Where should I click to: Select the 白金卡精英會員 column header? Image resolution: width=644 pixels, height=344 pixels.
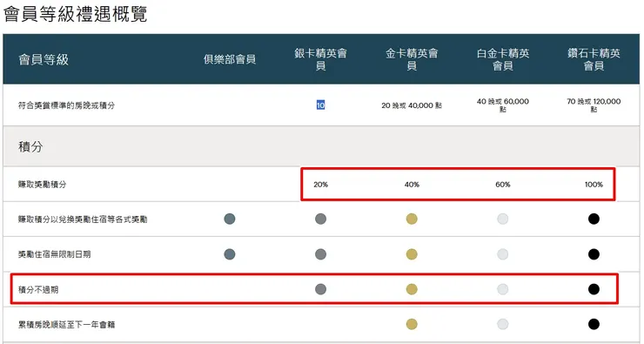pyautogui.click(x=503, y=59)
